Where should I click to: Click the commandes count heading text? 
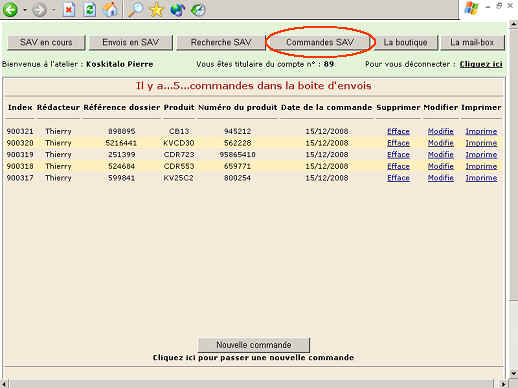click(254, 86)
